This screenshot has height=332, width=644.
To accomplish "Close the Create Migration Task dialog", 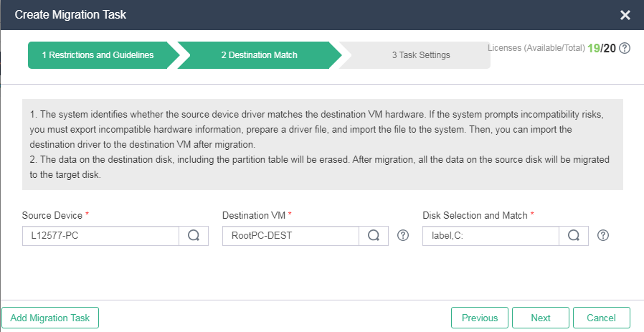I will click(x=625, y=15).
